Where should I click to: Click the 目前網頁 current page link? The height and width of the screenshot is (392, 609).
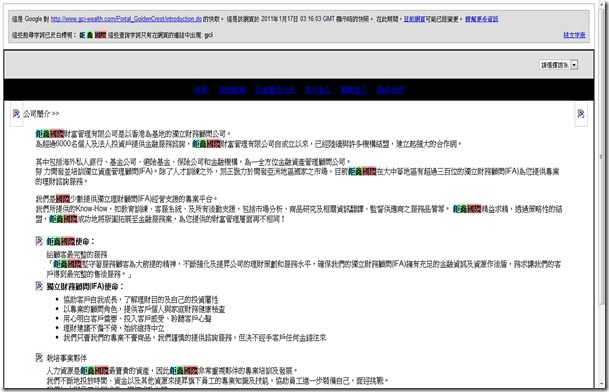click(x=414, y=19)
